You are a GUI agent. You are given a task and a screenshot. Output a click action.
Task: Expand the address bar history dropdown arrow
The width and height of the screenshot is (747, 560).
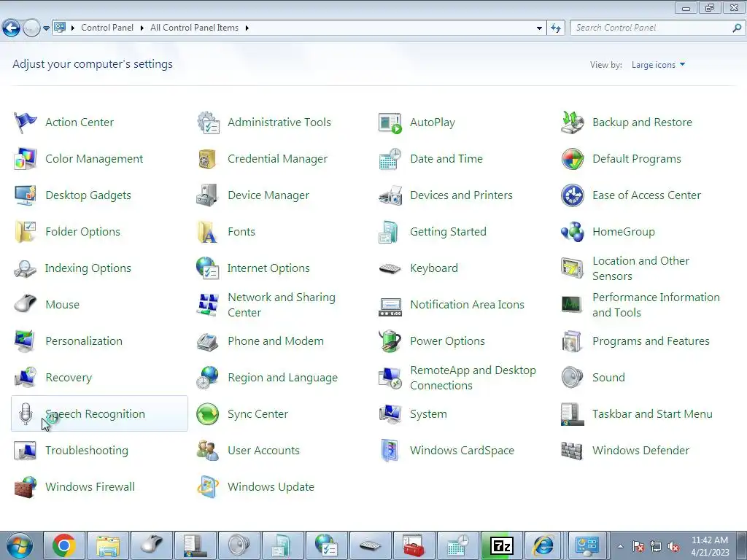(x=539, y=28)
